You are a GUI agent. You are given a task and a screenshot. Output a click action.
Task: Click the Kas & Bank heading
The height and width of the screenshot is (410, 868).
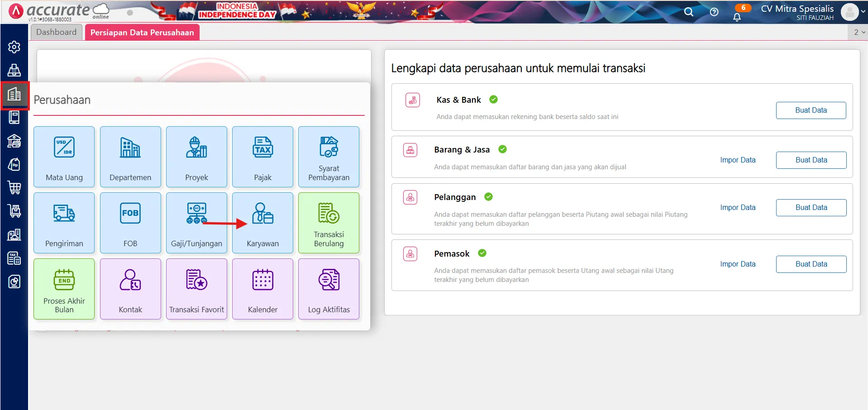pyautogui.click(x=458, y=100)
